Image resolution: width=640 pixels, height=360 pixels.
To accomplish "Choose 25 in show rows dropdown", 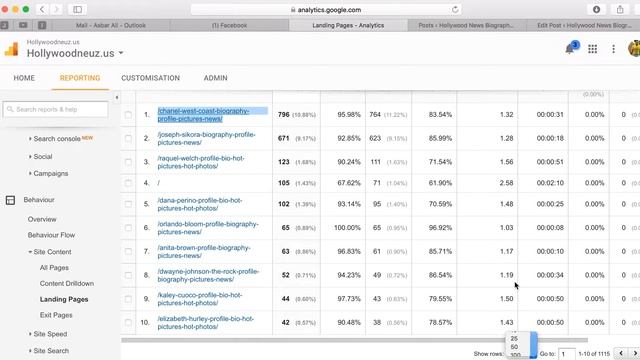I will 514,338.
